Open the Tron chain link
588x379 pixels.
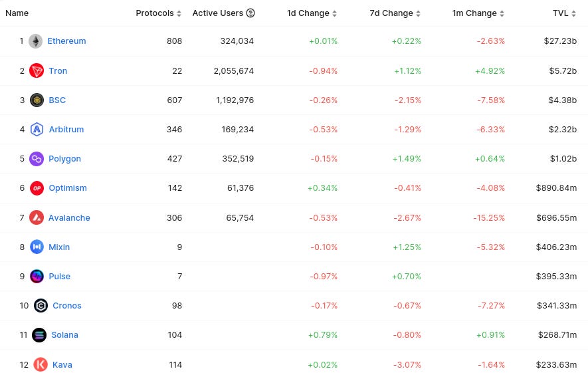[x=58, y=71]
